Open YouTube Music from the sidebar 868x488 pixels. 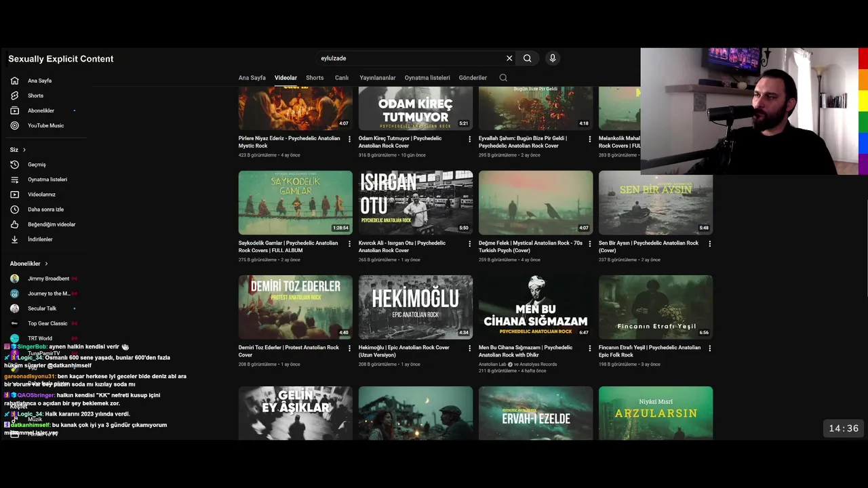45,125
